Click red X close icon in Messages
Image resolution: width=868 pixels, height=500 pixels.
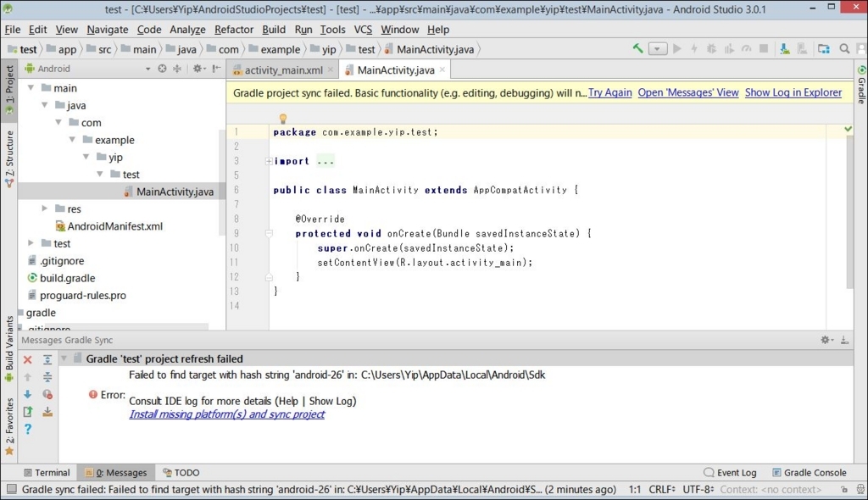[x=28, y=360]
